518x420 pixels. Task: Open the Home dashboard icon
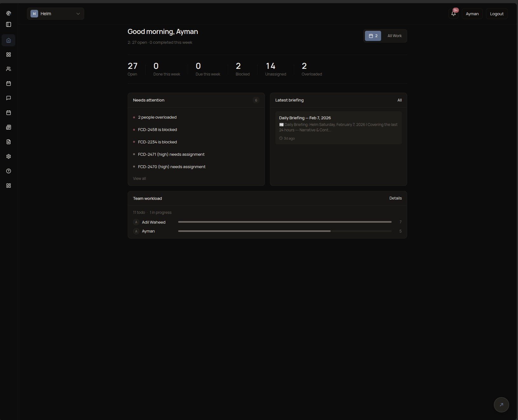click(x=9, y=40)
